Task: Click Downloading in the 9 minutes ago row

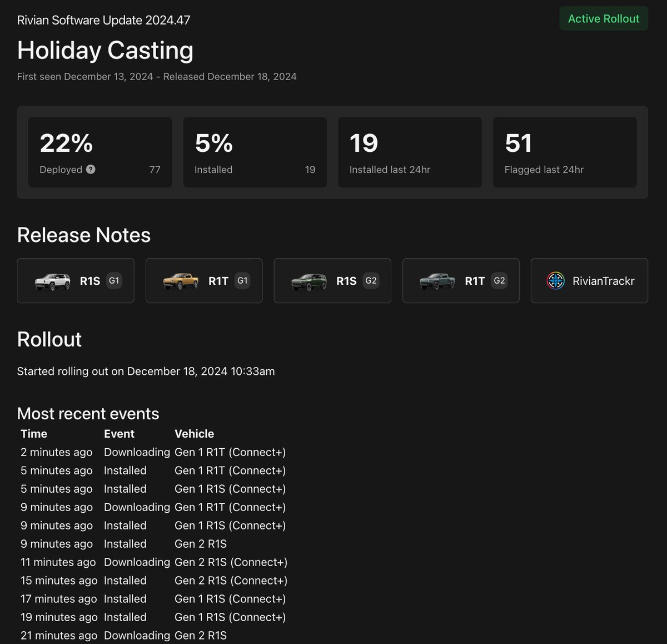Action: click(137, 507)
